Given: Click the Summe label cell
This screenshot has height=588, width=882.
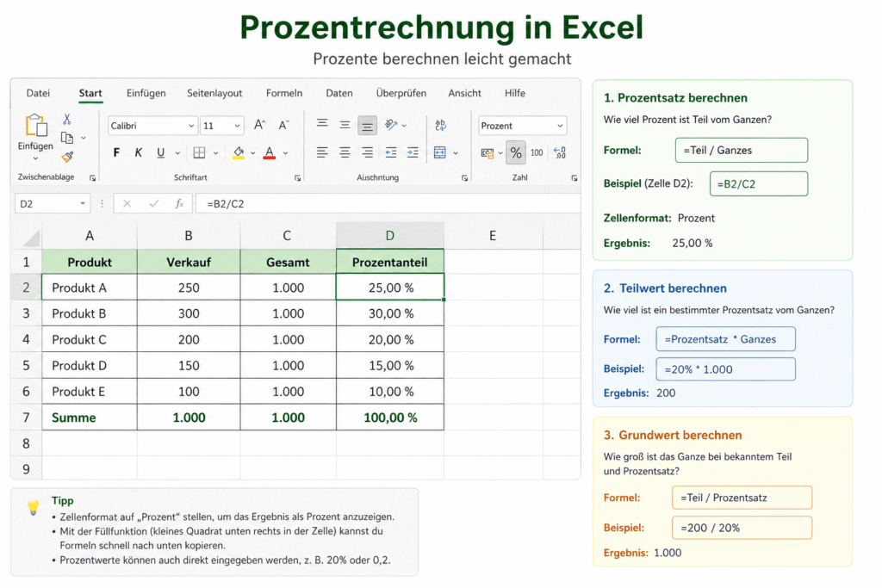Looking at the screenshot, I should tap(90, 417).
